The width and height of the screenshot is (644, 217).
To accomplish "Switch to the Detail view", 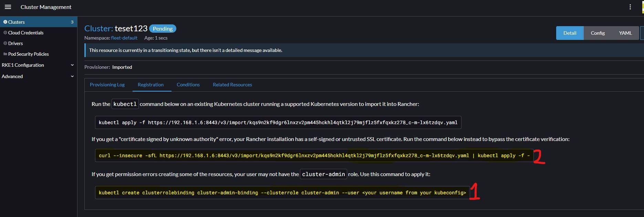I will tap(570, 33).
